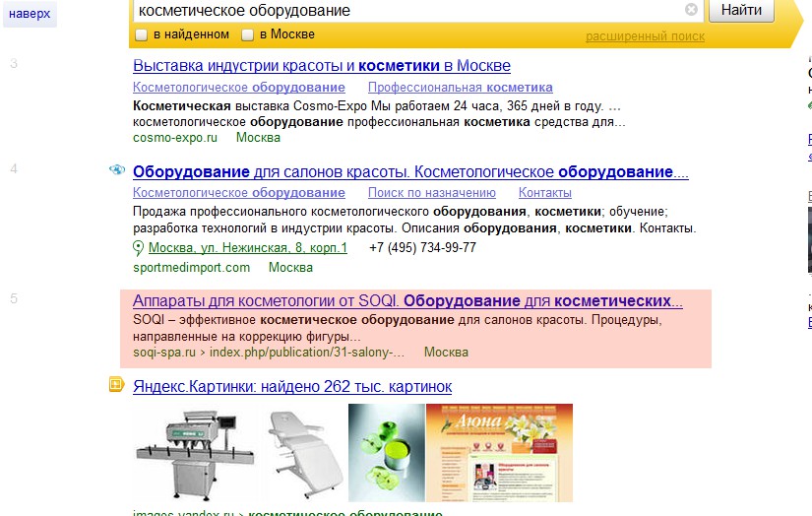Tick the 'в Москве' checkbox
This screenshot has height=516, width=812.
247,34
